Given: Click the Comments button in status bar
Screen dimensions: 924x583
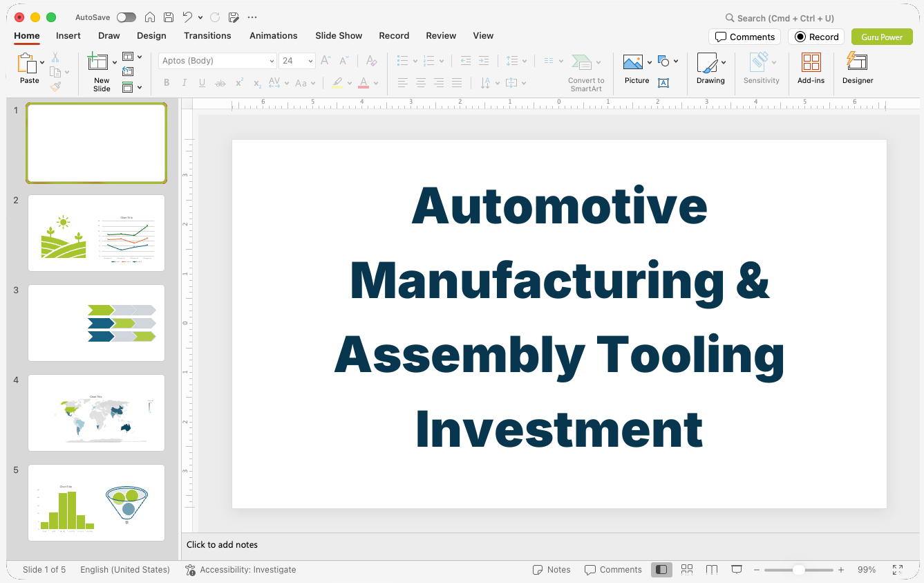Looking at the screenshot, I should click(613, 570).
